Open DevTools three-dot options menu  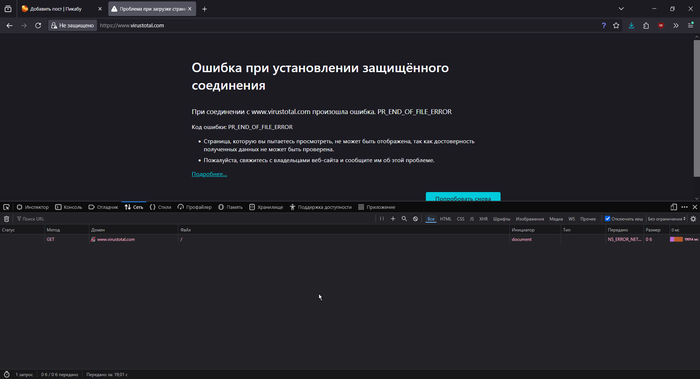pyautogui.click(x=684, y=207)
